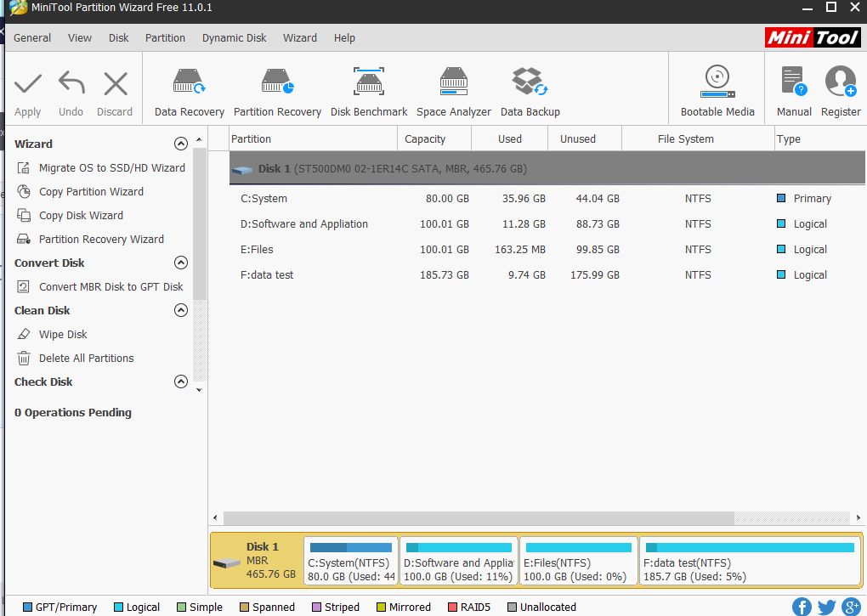The height and width of the screenshot is (616, 867).
Task: Click sidebar scroll down arrow
Action: [x=199, y=390]
